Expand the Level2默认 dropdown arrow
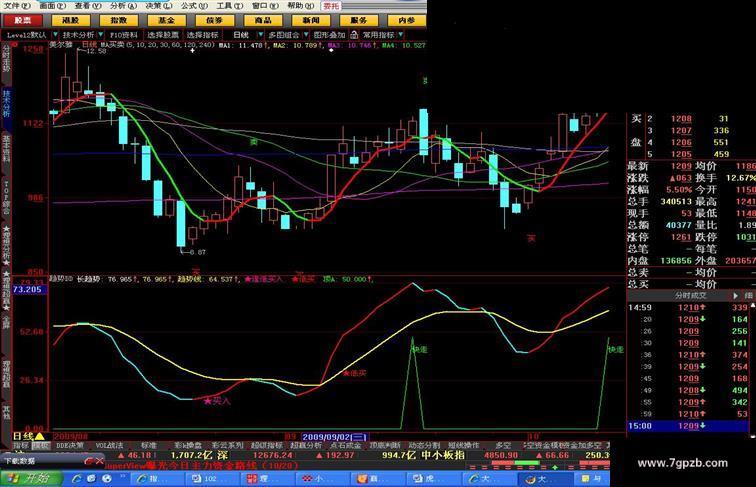Viewport: 756px width, 487px height. (x=55, y=35)
